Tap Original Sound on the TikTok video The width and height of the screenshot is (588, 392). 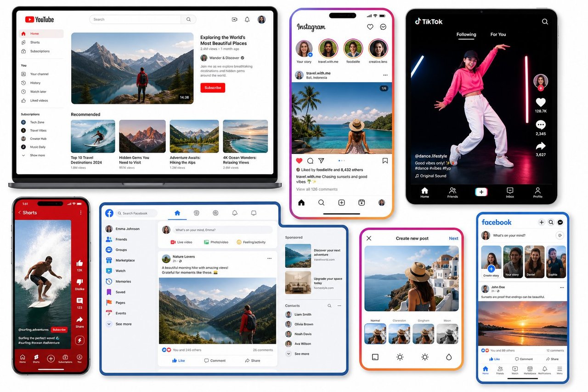click(430, 176)
